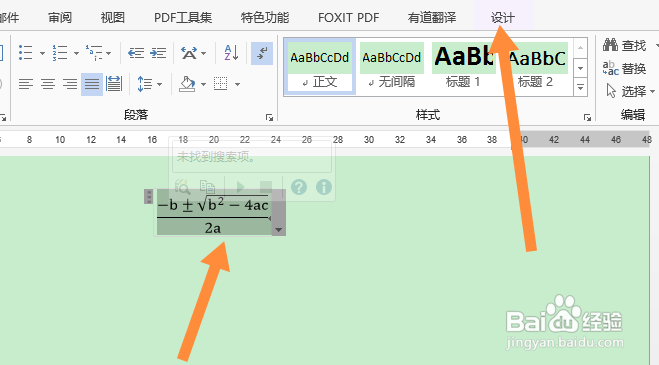Open the 设计 tab

point(503,18)
